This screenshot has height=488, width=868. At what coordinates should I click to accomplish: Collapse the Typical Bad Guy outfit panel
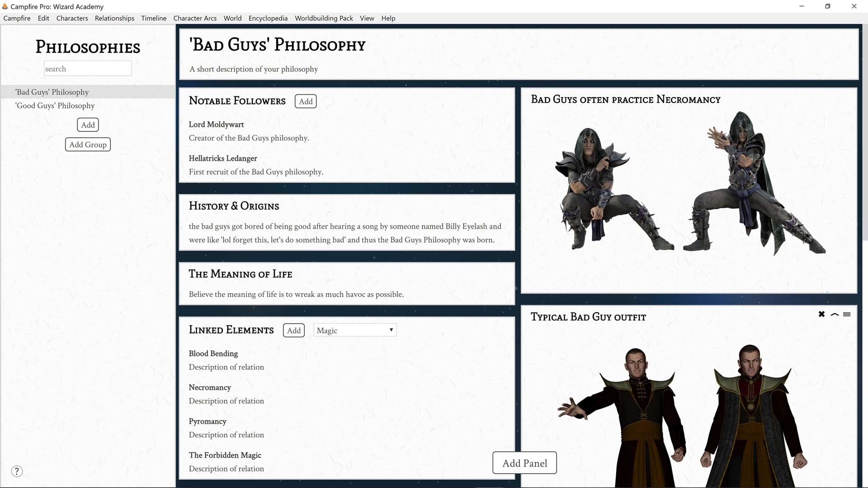pyautogui.click(x=834, y=314)
